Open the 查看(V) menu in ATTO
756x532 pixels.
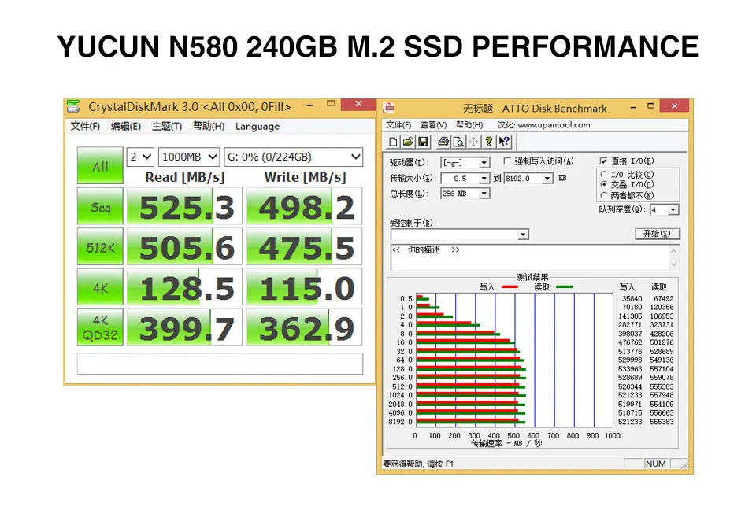point(433,125)
